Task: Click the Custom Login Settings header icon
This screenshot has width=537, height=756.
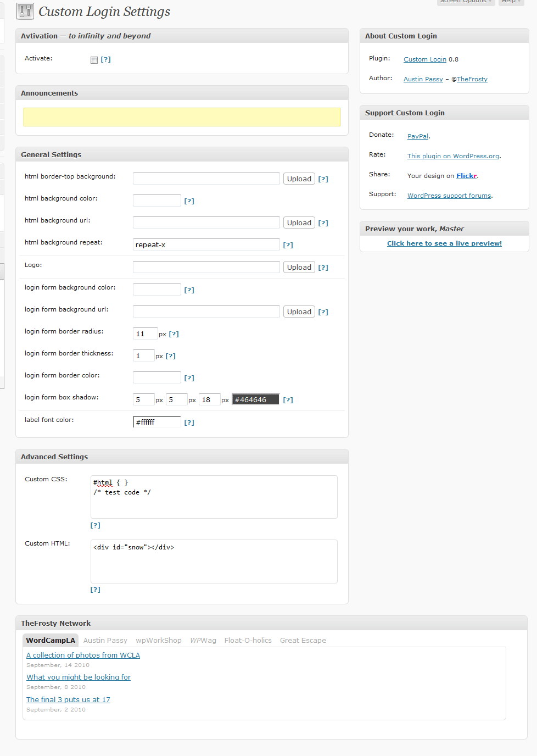Action: [x=25, y=11]
